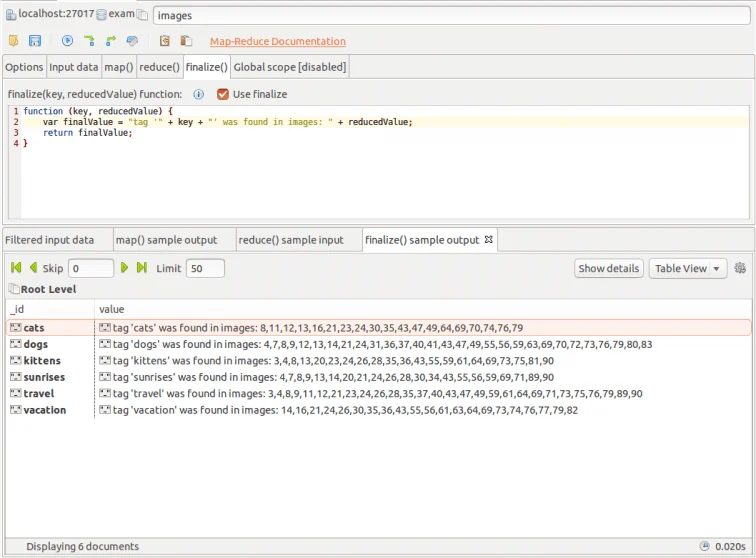Click the Show details button
Viewport: 756px width, 558px height.
pyautogui.click(x=609, y=269)
